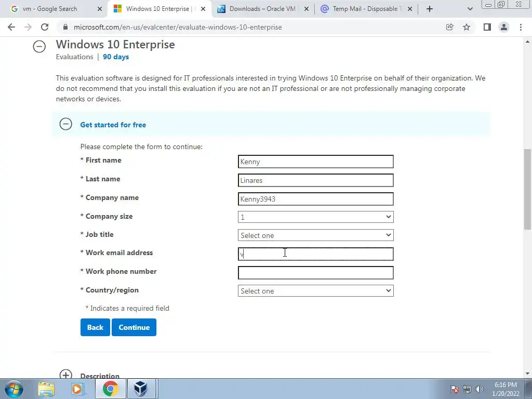
Task: Click the Work phone number field
Action: tap(315, 273)
